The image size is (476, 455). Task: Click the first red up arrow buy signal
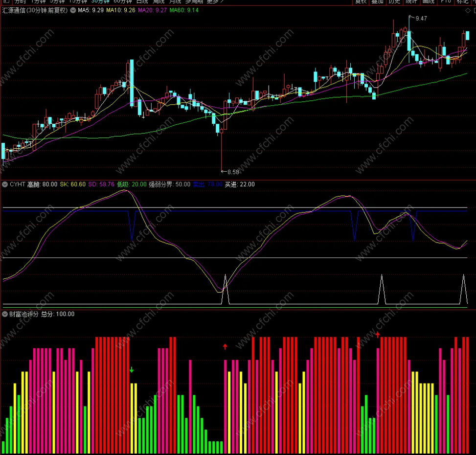[x=225, y=346]
